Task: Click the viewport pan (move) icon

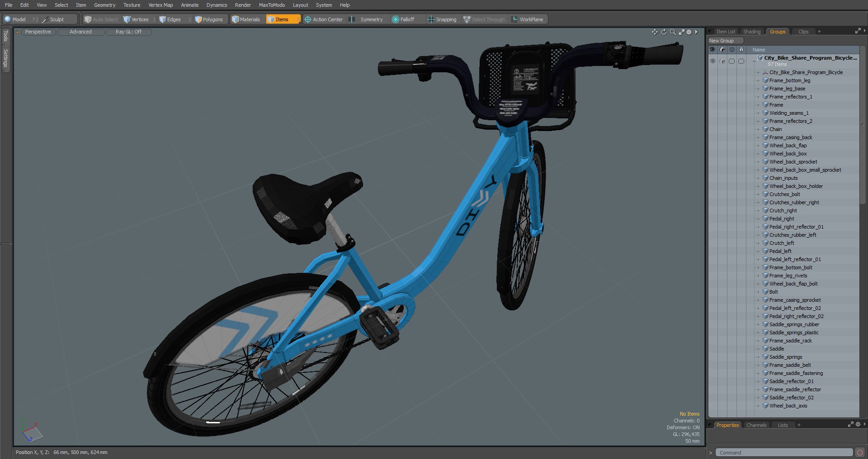Action: click(655, 32)
